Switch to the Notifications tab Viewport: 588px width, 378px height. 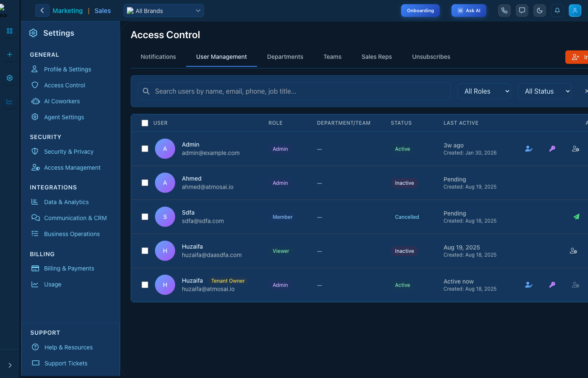(x=158, y=57)
